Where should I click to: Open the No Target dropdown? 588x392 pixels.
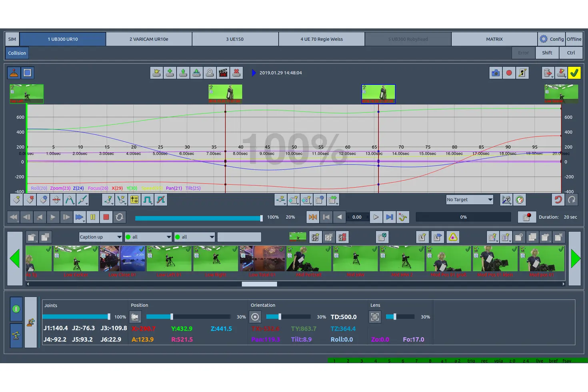pyautogui.click(x=470, y=200)
